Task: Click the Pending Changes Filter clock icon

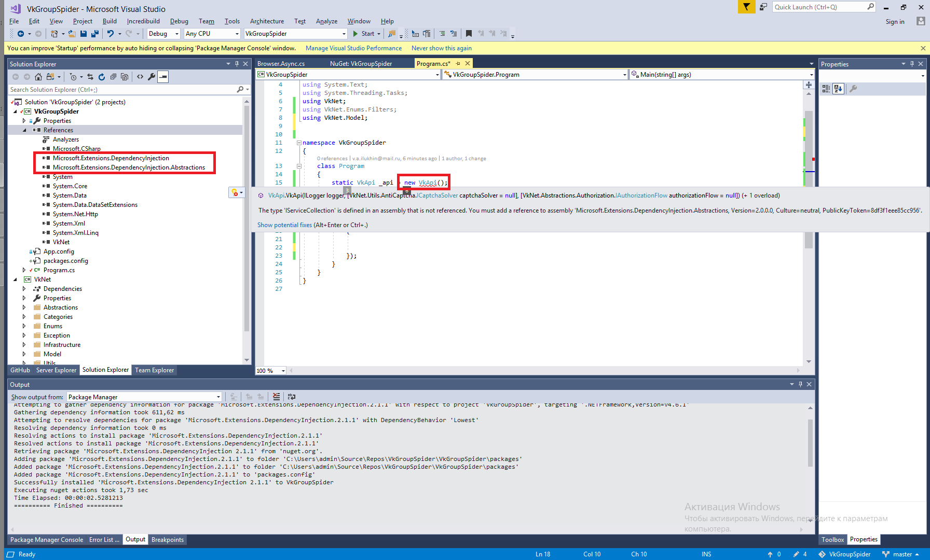Action: (x=73, y=77)
